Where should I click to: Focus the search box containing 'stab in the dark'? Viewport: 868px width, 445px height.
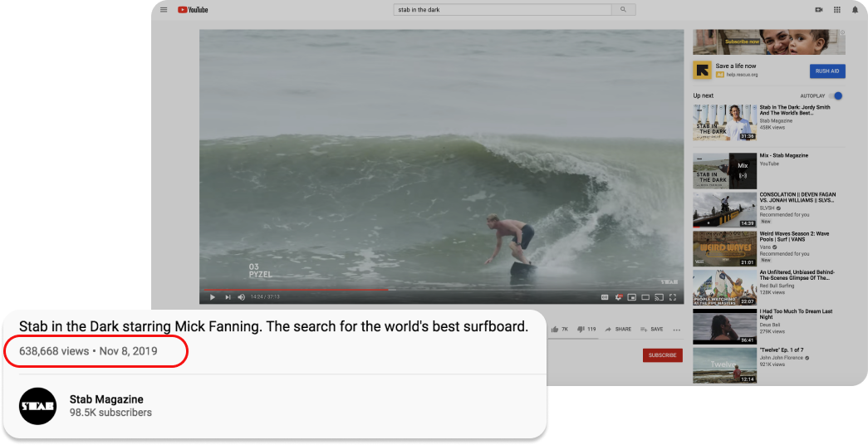coord(503,9)
